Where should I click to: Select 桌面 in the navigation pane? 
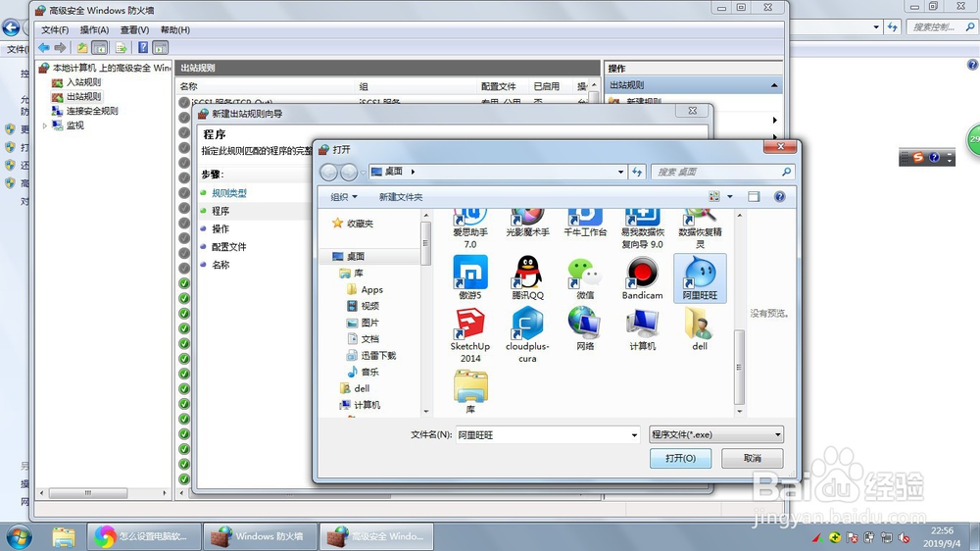click(x=356, y=257)
